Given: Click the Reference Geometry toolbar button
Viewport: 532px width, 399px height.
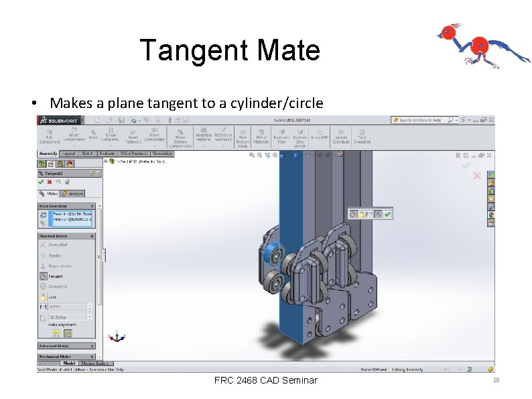Looking at the screenshot, I should [x=223, y=135].
